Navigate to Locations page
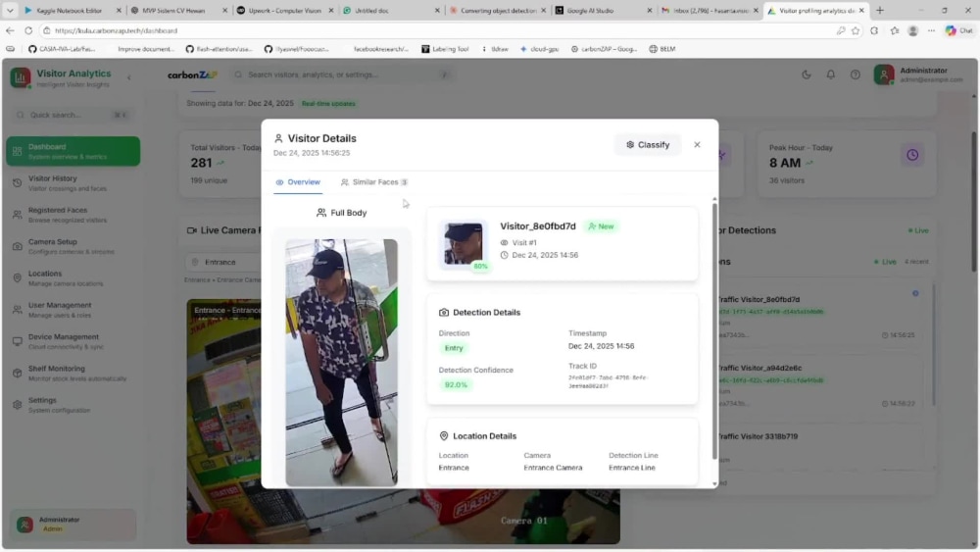Image resolution: width=980 pixels, height=552 pixels. pyautogui.click(x=73, y=278)
